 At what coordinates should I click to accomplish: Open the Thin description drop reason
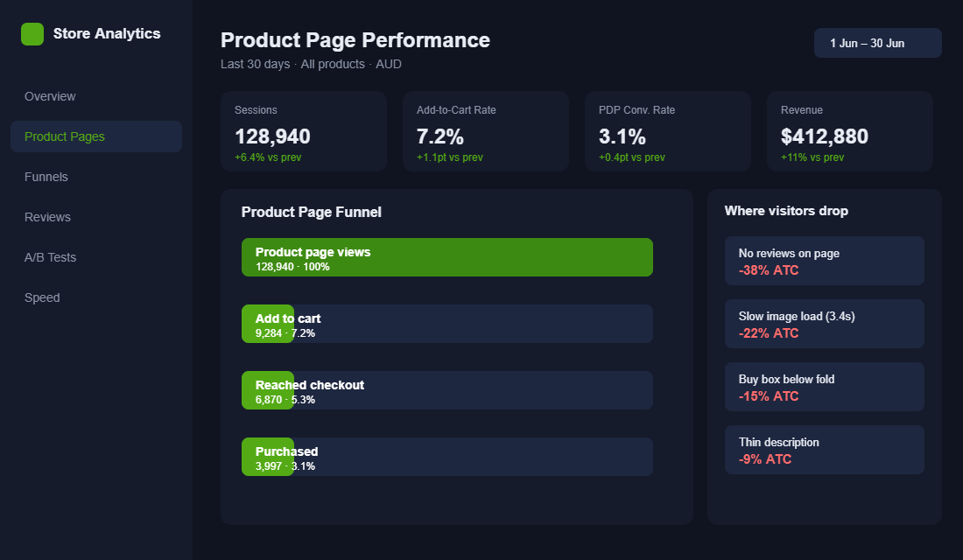824,450
